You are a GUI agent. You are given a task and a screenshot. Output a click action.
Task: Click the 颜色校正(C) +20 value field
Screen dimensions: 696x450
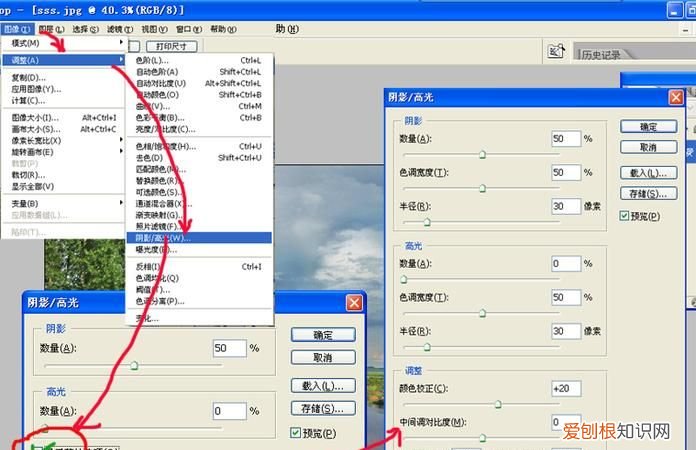pos(566,388)
